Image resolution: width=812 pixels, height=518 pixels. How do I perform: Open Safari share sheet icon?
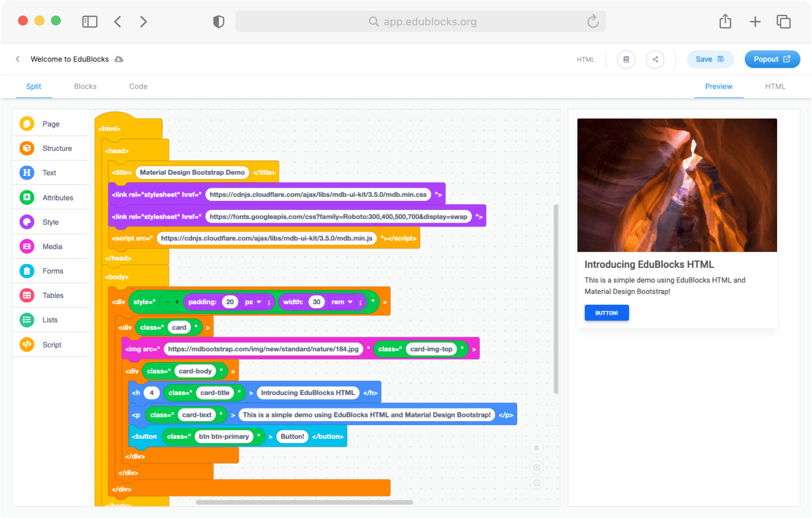pos(725,21)
